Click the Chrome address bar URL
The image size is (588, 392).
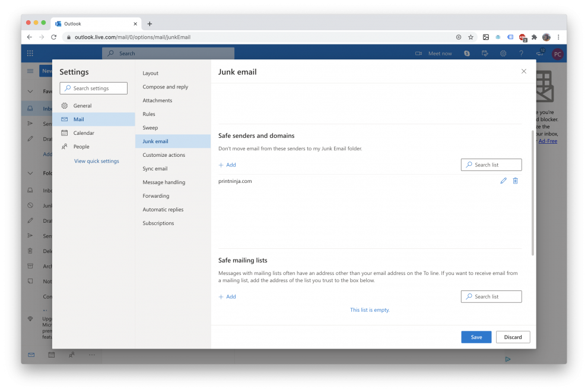pyautogui.click(x=132, y=37)
